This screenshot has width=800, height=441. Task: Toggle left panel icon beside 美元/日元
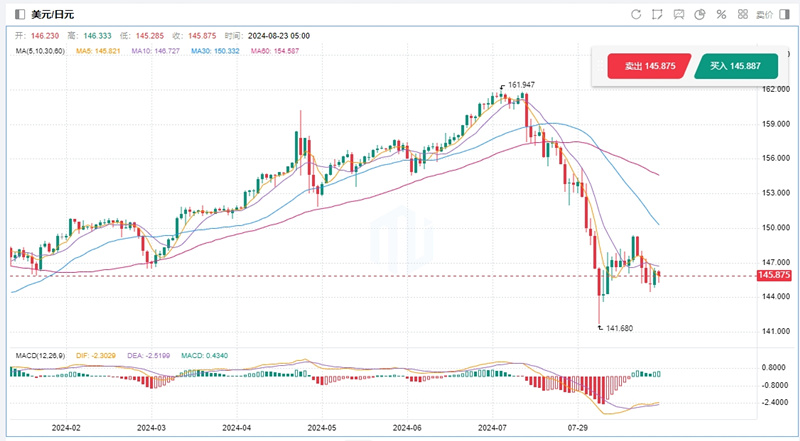pyautogui.click(x=19, y=14)
